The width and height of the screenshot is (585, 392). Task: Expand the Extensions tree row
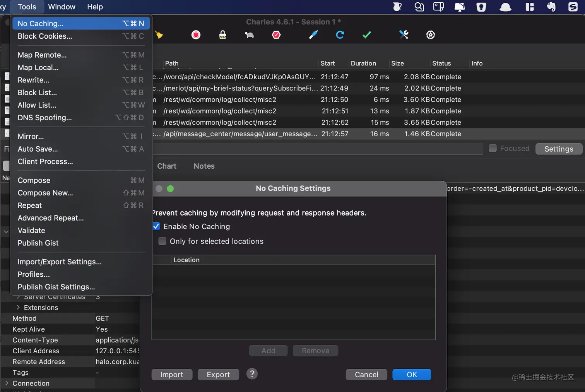[18, 307]
